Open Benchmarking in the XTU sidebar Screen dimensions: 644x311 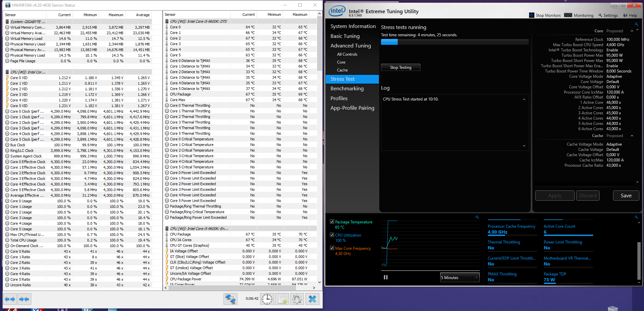coord(347,89)
